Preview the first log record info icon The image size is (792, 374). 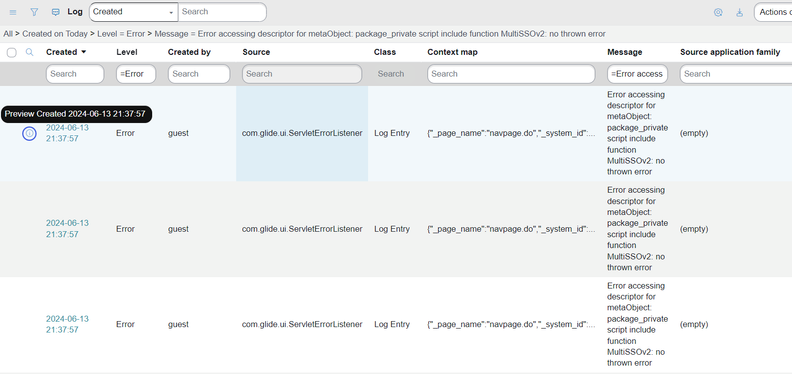coord(29,133)
